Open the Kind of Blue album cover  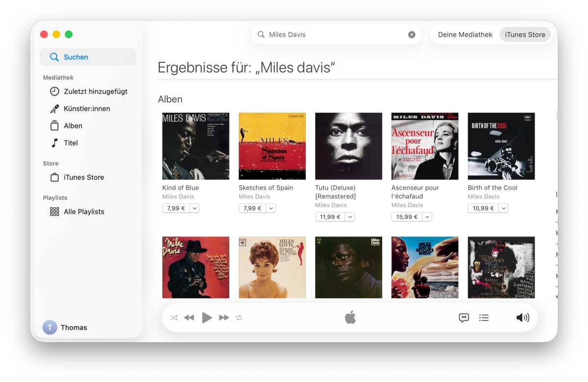pyautogui.click(x=196, y=146)
